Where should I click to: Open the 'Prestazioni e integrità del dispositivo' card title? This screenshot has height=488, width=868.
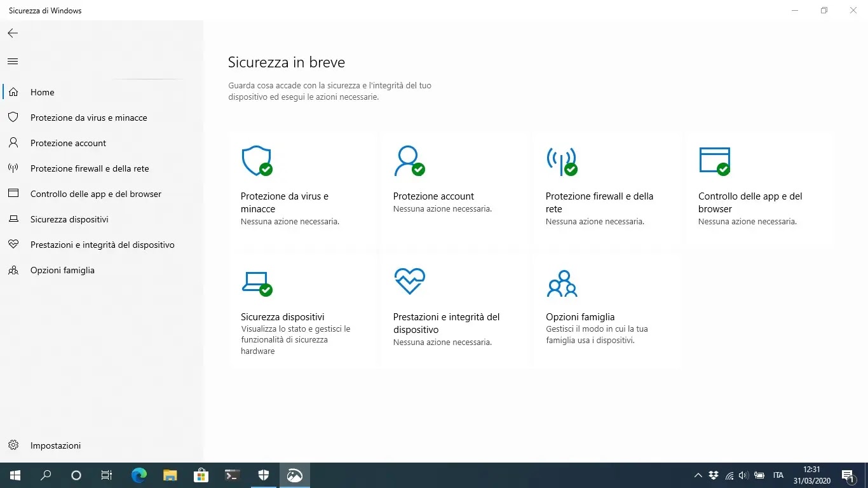coord(446,323)
